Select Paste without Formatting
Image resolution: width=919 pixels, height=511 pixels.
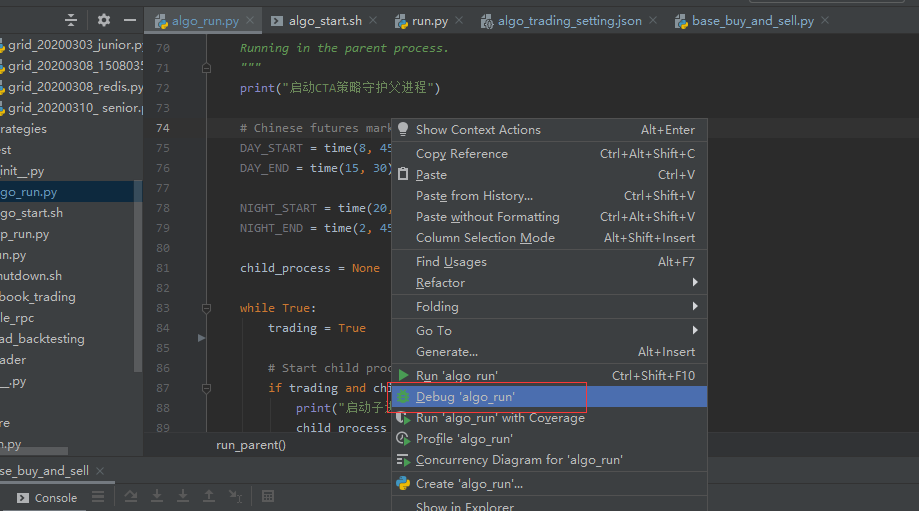[549, 217]
